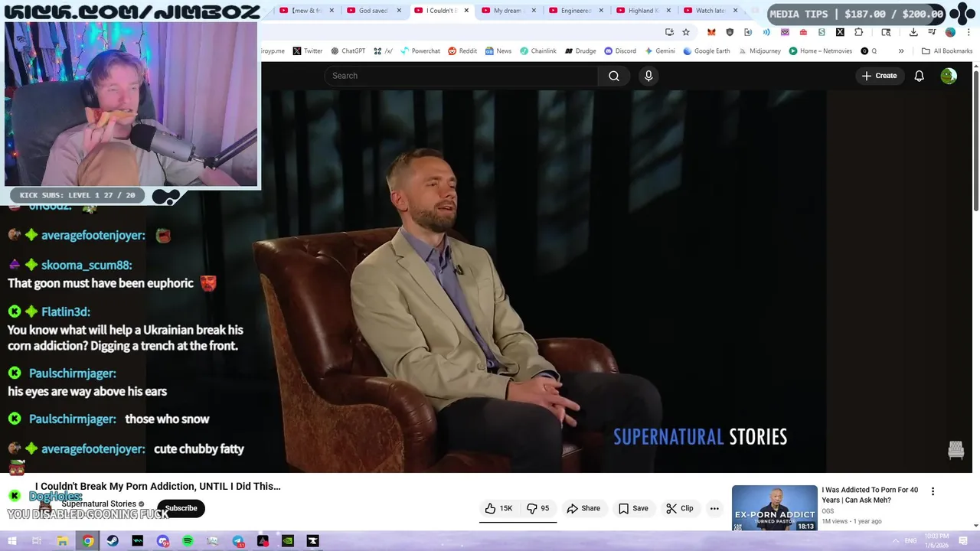Screen dimensions: 980x551
Task: Open the MetaMask fox extension
Action: pyautogui.click(x=711, y=32)
